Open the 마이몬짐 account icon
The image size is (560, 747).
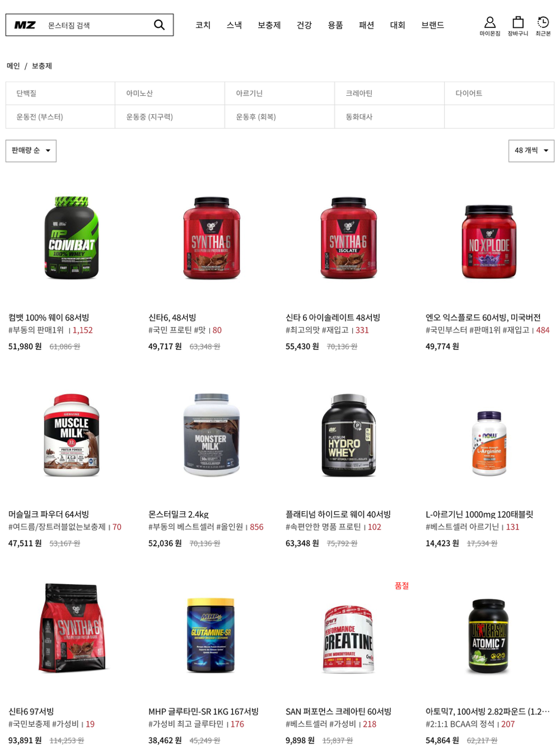pyautogui.click(x=489, y=26)
